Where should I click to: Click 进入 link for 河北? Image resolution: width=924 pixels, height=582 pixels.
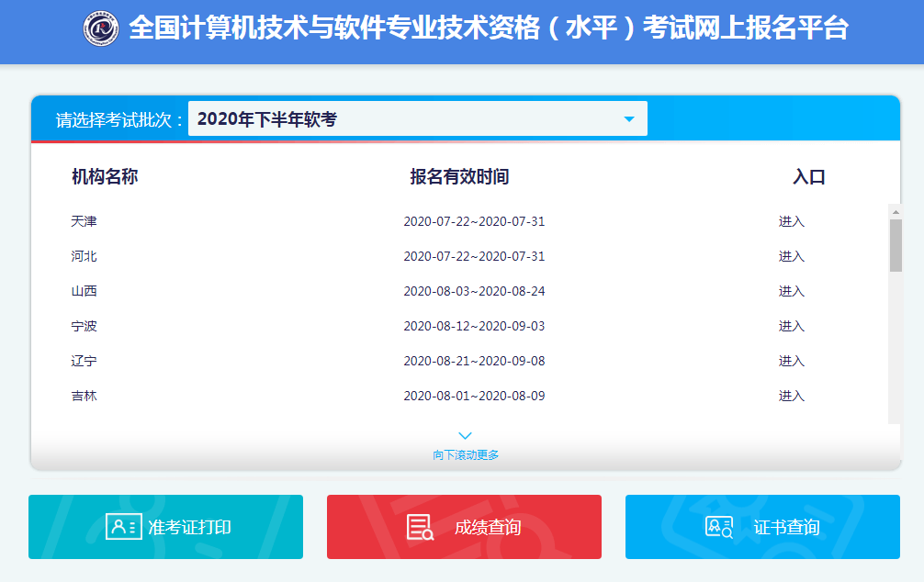click(x=791, y=256)
